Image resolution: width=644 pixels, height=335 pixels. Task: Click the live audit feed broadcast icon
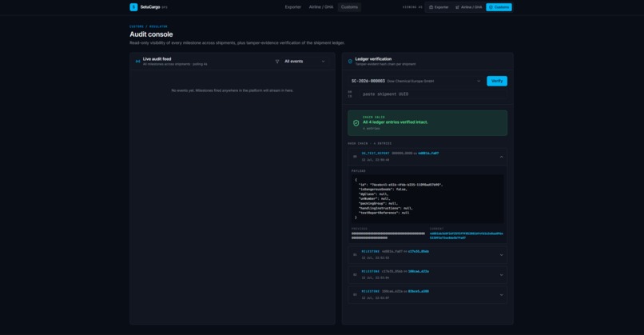[137, 62]
